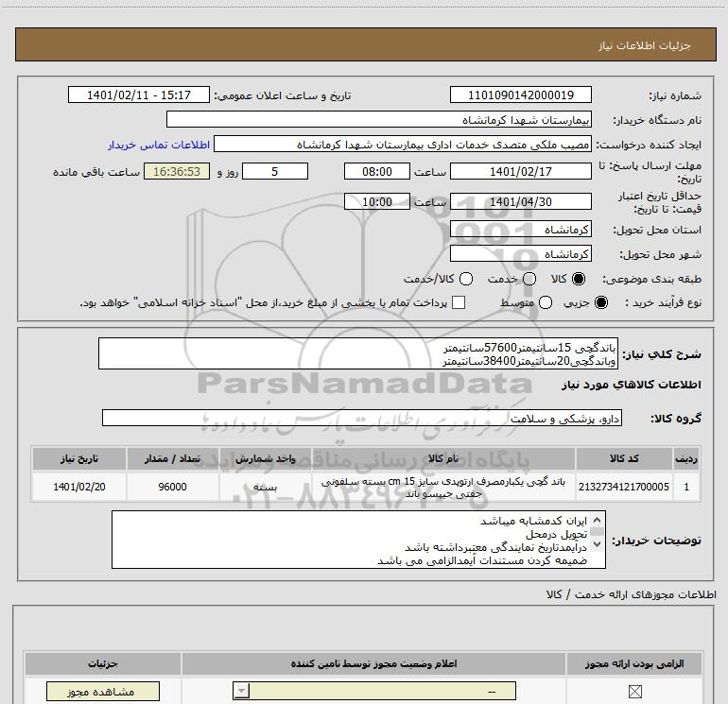This screenshot has height=704, width=728.
Task: Click the تاریخ نیاز column header
Action: [78, 458]
